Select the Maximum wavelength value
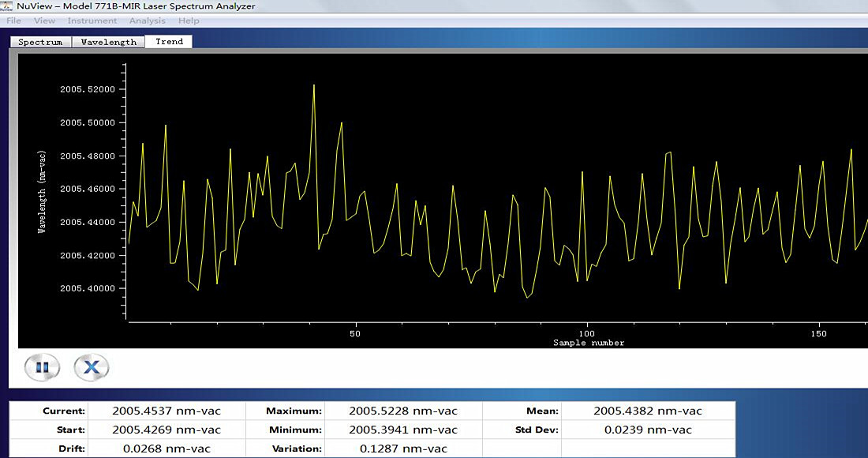 [x=403, y=411]
